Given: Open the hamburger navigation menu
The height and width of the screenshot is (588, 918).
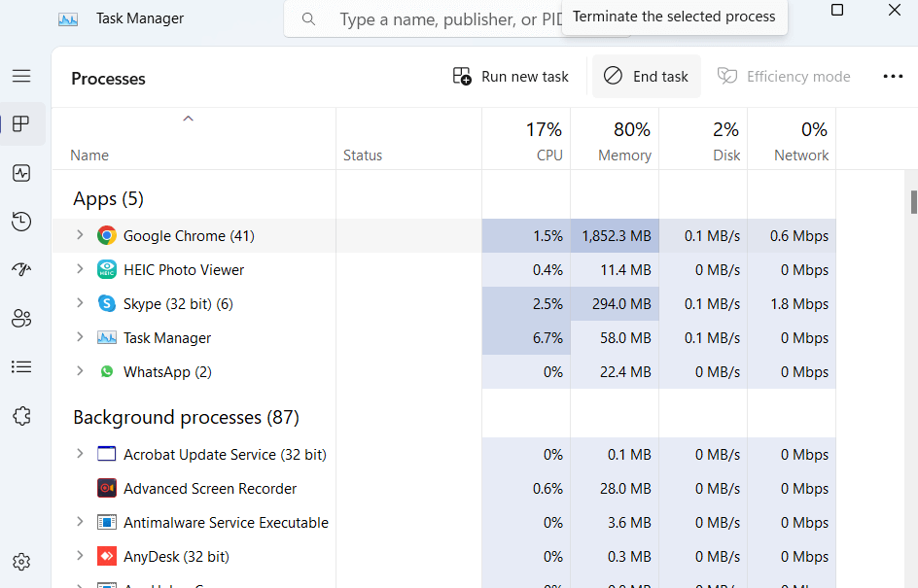Looking at the screenshot, I should pyautogui.click(x=21, y=76).
